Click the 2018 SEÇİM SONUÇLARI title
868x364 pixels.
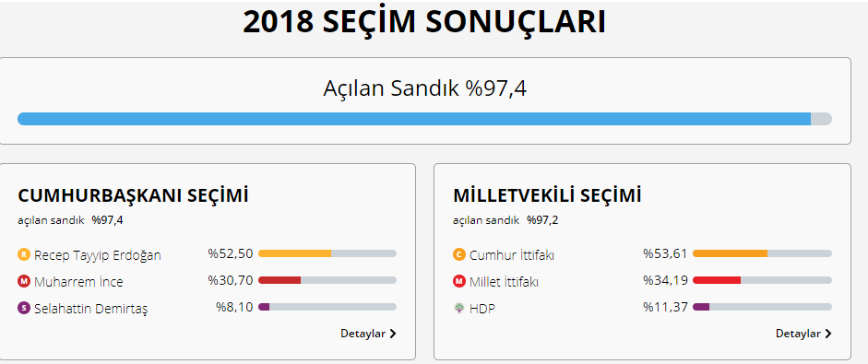424,21
